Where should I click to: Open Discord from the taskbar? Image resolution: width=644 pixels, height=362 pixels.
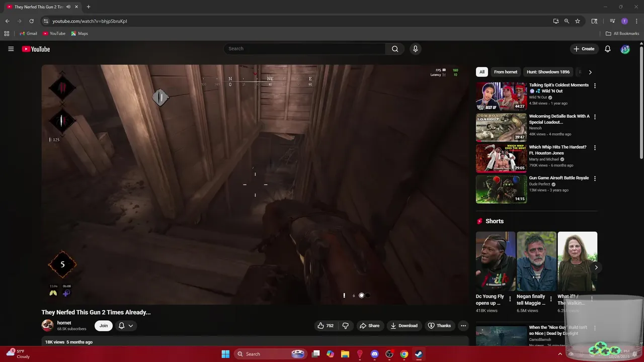click(374, 354)
